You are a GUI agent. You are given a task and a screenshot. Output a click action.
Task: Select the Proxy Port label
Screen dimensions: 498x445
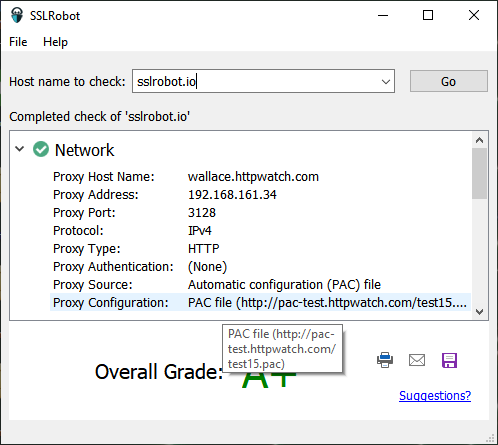coord(84,213)
